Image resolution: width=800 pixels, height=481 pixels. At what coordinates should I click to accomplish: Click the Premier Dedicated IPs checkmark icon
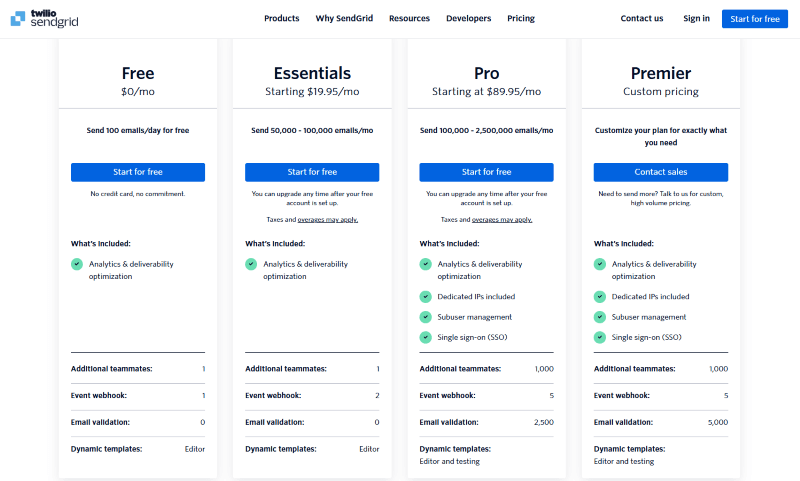coord(600,296)
